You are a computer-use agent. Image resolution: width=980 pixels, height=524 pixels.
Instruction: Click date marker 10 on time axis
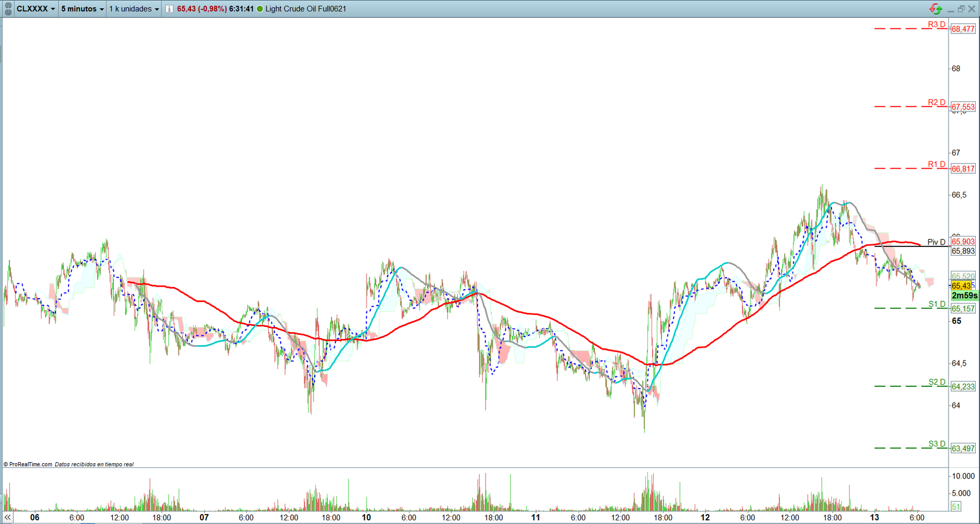coord(366,517)
